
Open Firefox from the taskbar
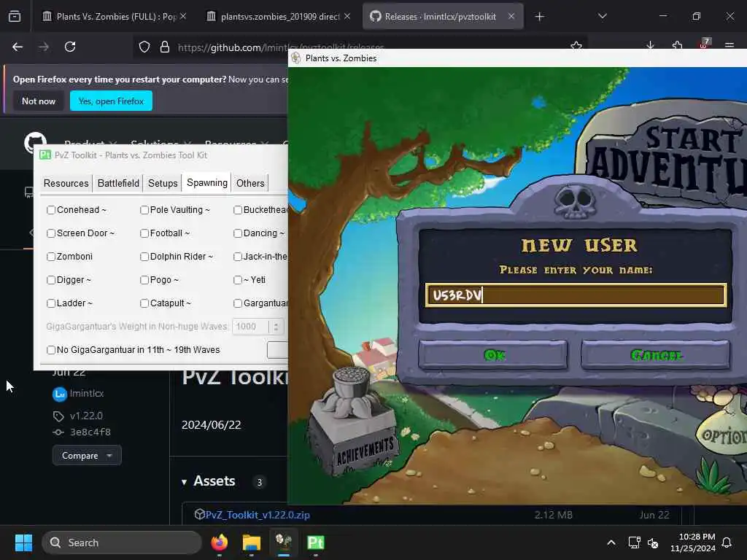220,542
